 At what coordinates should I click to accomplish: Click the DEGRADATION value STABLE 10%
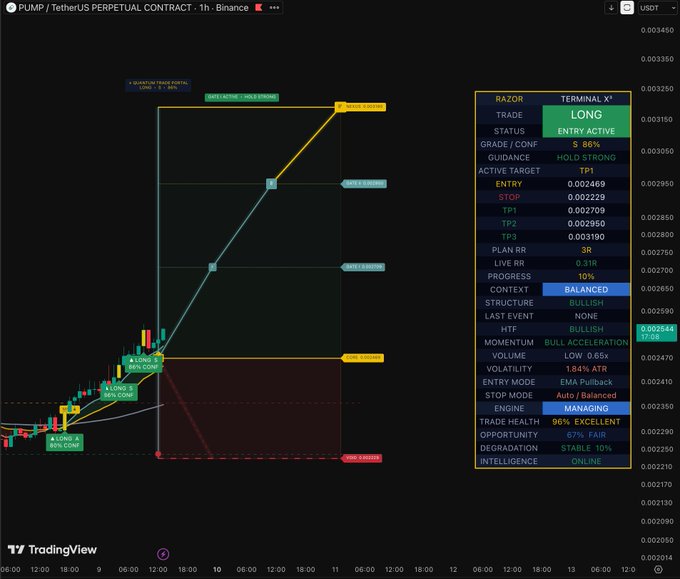coord(586,448)
